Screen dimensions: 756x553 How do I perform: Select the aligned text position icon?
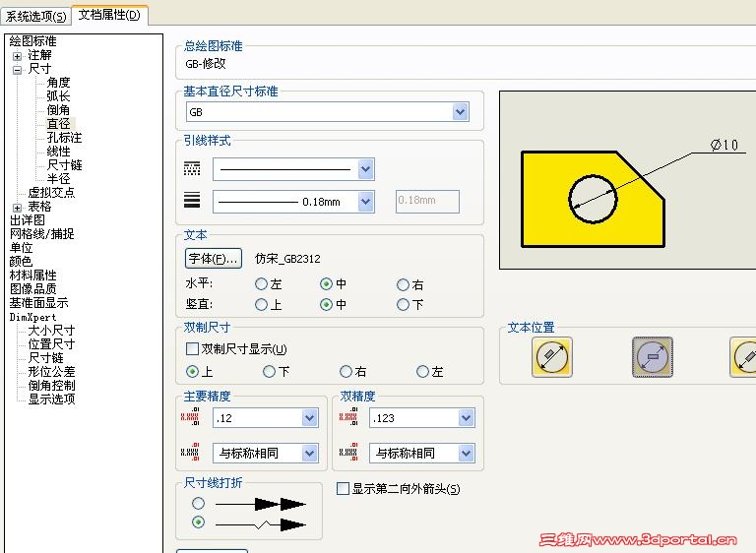click(552, 357)
